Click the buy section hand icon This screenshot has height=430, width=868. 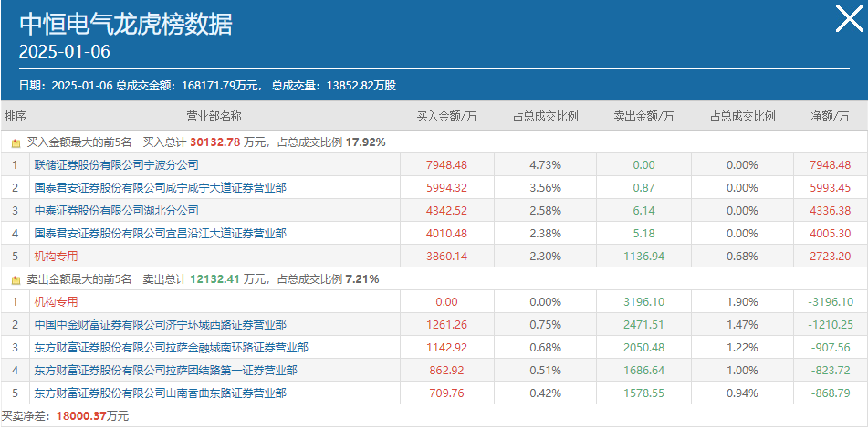click(16, 142)
